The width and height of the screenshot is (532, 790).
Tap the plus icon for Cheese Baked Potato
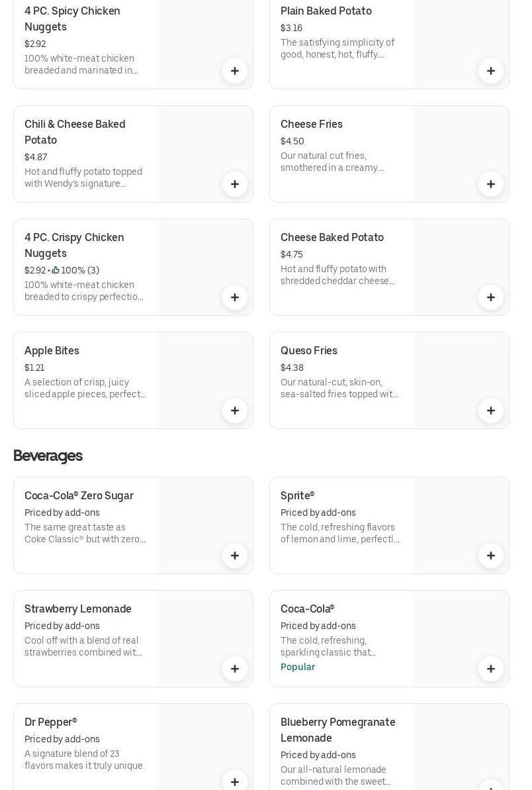click(491, 297)
